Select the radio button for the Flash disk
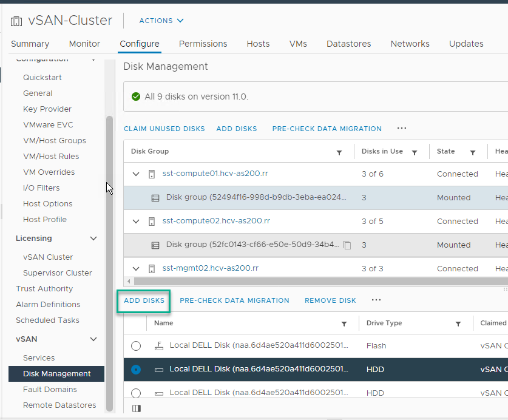The width and height of the screenshot is (508, 420). coord(136,345)
